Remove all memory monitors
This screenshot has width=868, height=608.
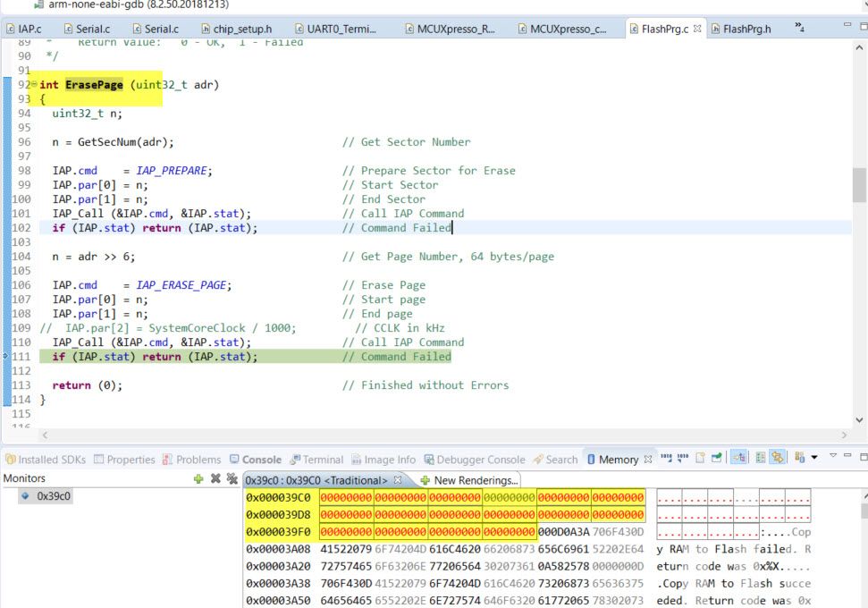232,479
